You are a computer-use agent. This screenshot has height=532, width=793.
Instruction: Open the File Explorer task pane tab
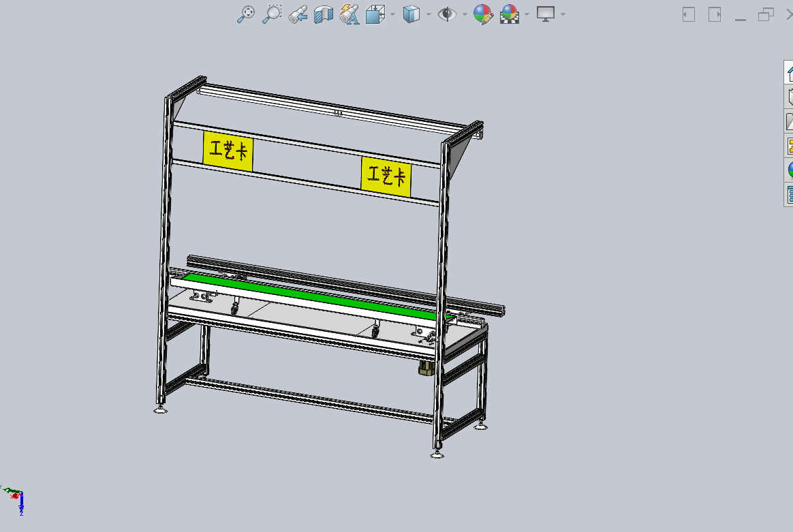click(789, 121)
